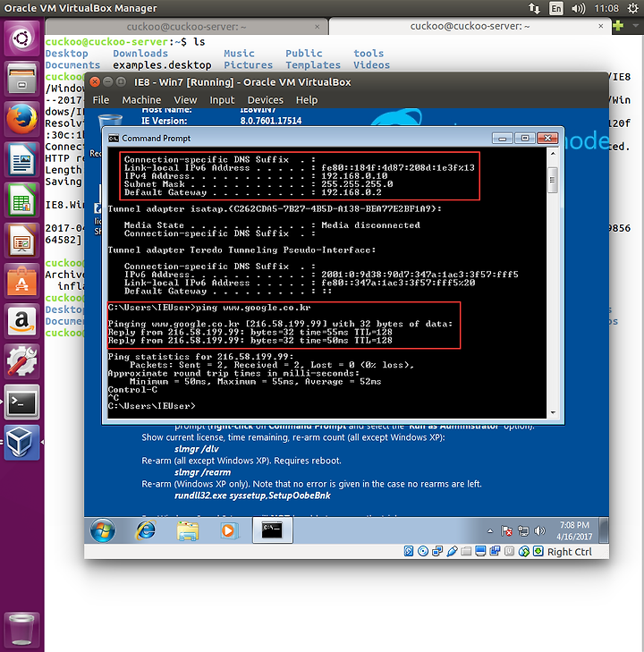Click the Recycle Bin icon on Win7 desktop

[111, 121]
